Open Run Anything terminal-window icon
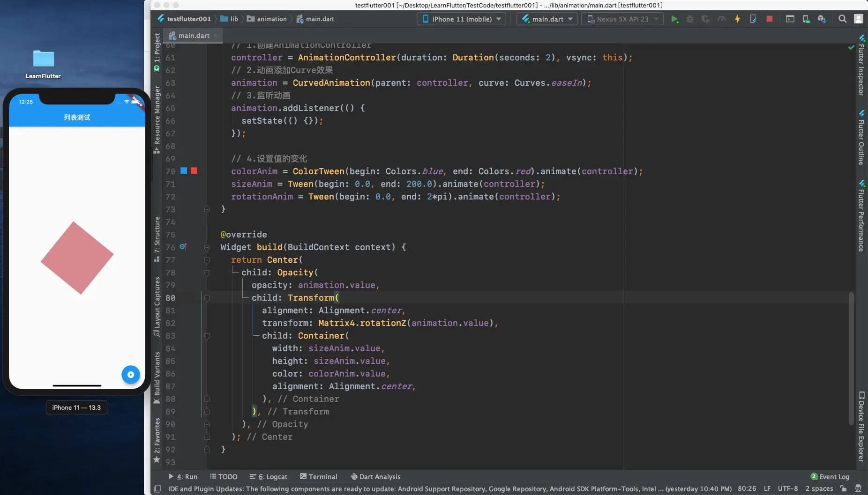This screenshot has height=495, width=868. pyautogui.click(x=790, y=19)
